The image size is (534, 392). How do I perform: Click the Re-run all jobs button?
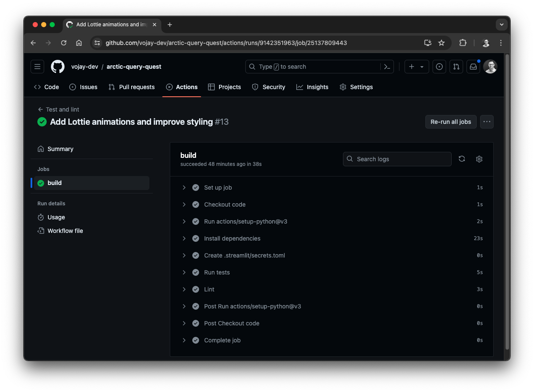[x=451, y=122]
